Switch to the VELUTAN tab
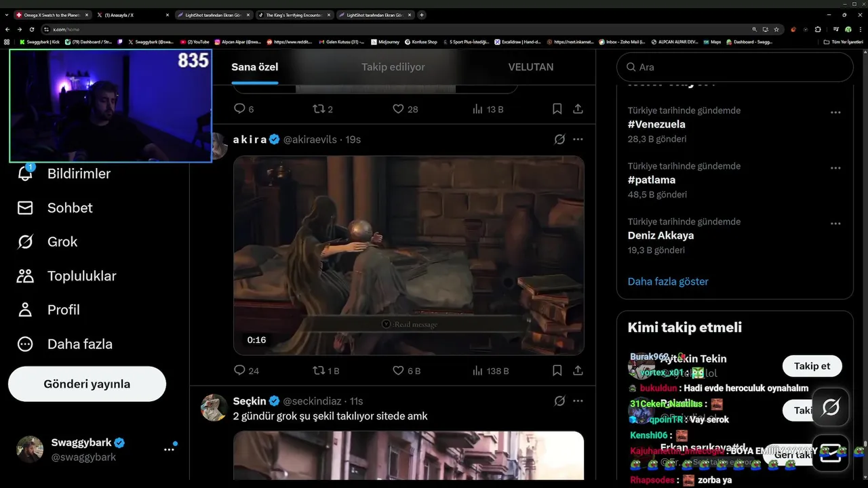 (x=531, y=67)
